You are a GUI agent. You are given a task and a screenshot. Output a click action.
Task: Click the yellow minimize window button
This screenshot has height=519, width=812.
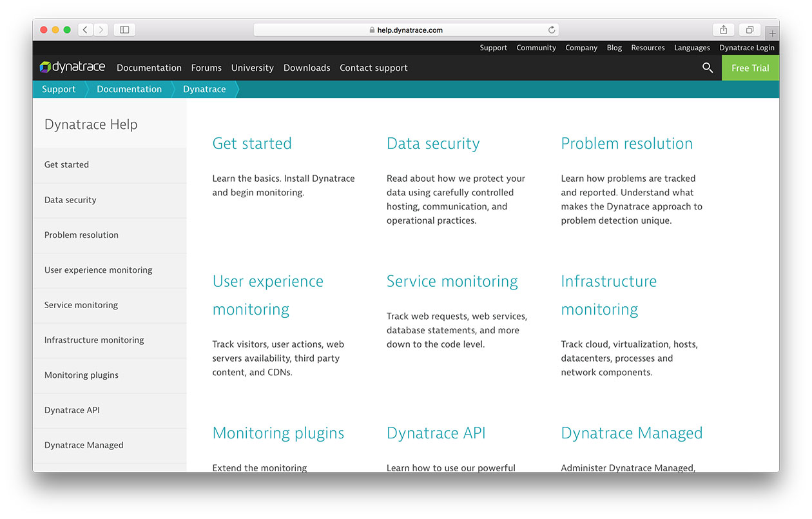pos(55,30)
